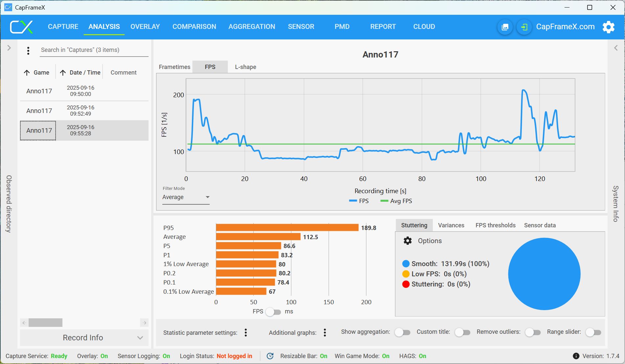This screenshot has width=625, height=364.
Task: Open the REPORT tab
Action: click(x=383, y=27)
